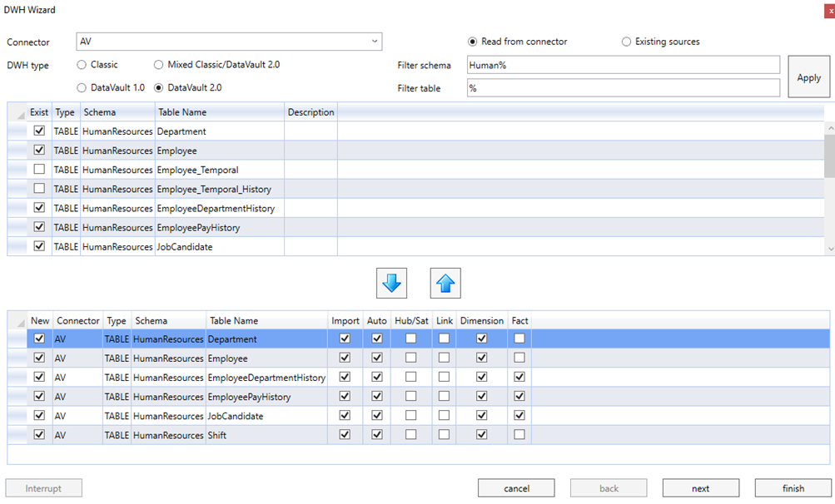Toggle Hub/Sat checkbox for Employee row
Image resolution: width=835 pixels, height=504 pixels.
410,358
